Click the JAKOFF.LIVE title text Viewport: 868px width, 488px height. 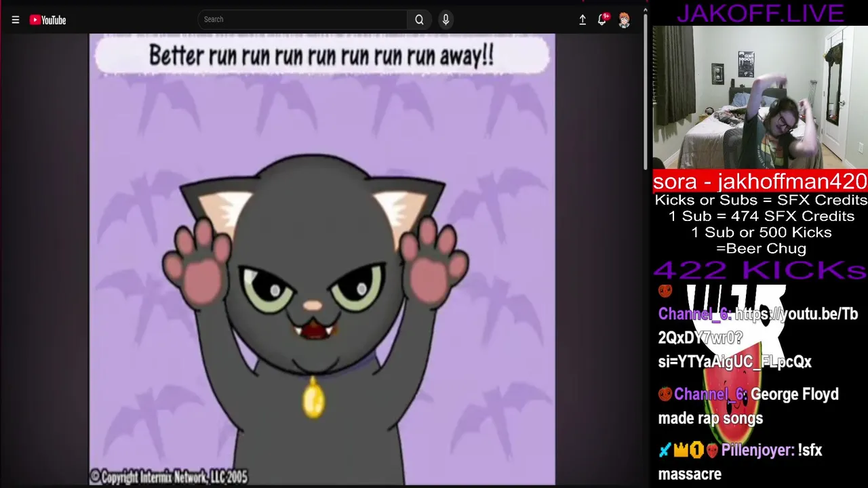click(x=760, y=13)
